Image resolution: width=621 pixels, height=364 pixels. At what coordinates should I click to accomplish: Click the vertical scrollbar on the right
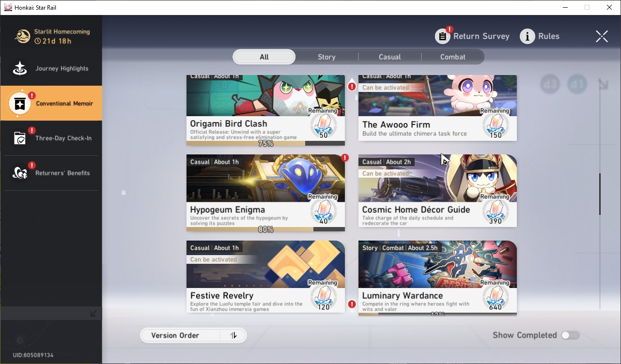pyautogui.click(x=600, y=194)
